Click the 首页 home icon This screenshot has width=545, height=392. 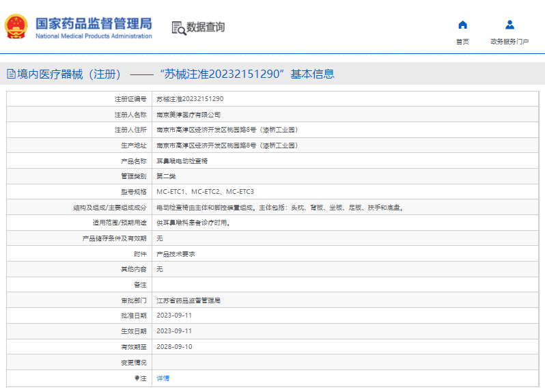pyautogui.click(x=462, y=25)
